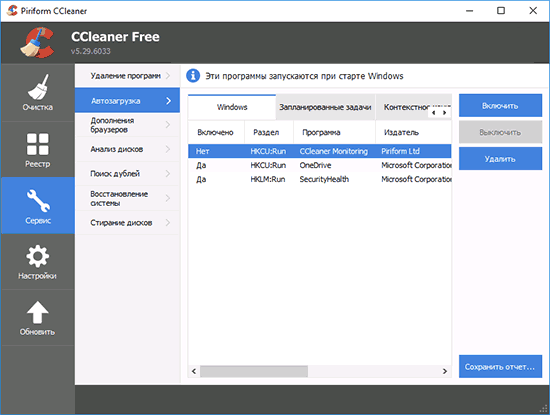Click Сохранить отчет save report button
Screen dimensions: 550x415
(x=500, y=367)
